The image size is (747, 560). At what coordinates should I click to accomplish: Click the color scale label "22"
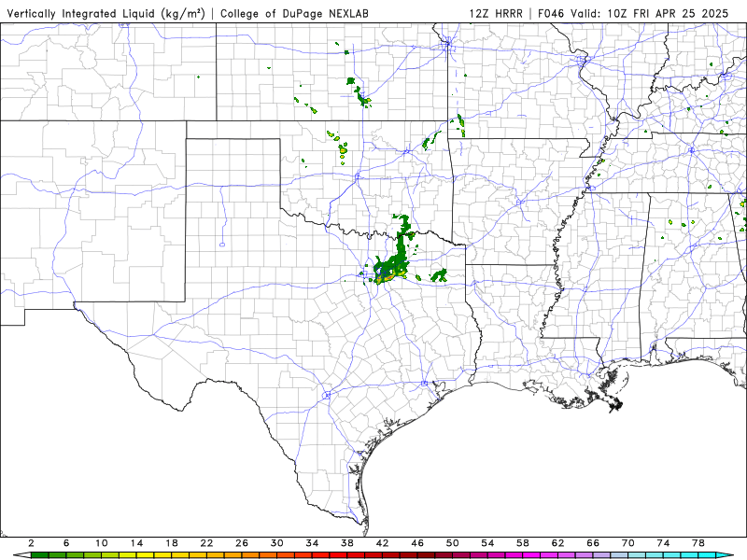(206, 543)
